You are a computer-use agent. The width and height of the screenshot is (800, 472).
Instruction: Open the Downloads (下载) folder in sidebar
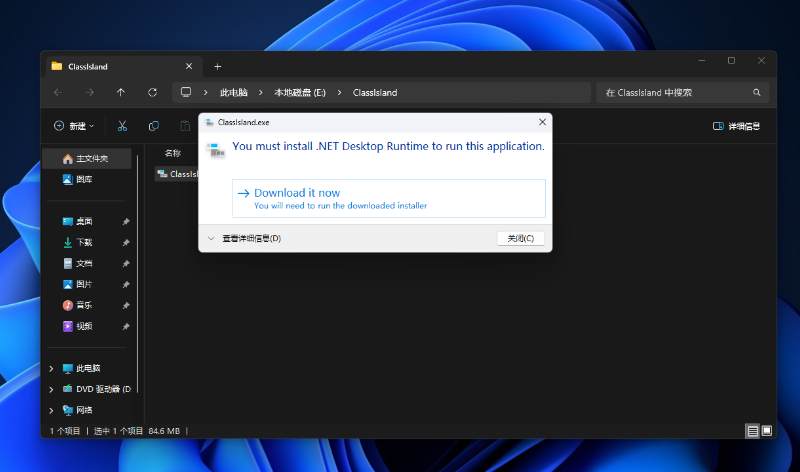(84, 242)
